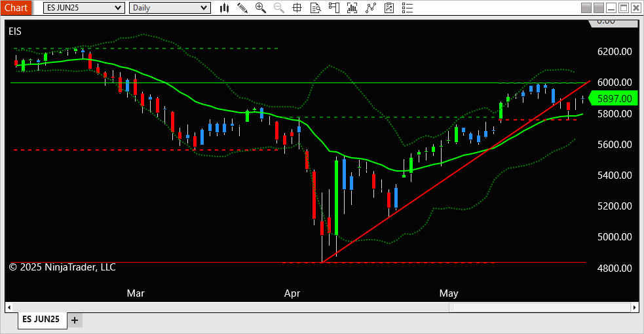Click the horizontal scrollbar thumb
This screenshot has width=644, height=334.
540,307
